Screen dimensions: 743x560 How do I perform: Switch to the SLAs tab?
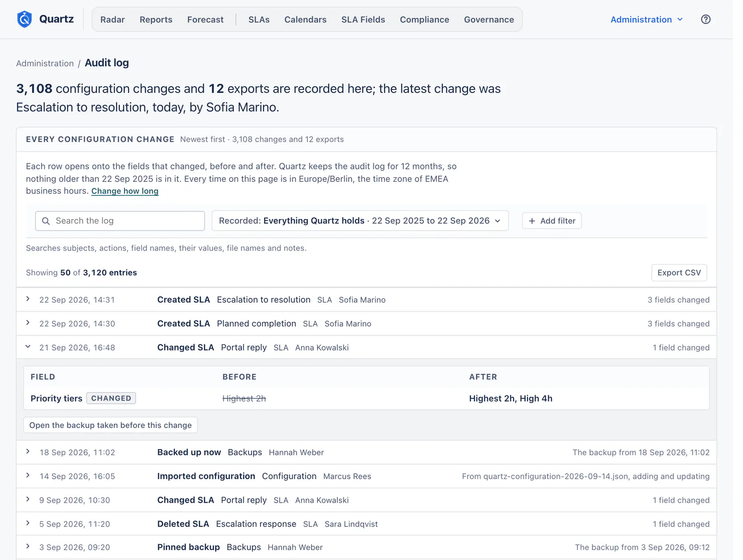pos(259,20)
